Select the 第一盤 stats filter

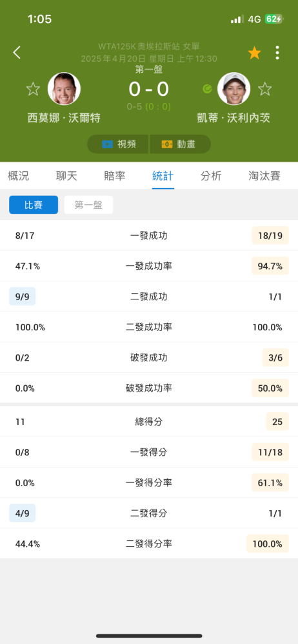point(88,205)
